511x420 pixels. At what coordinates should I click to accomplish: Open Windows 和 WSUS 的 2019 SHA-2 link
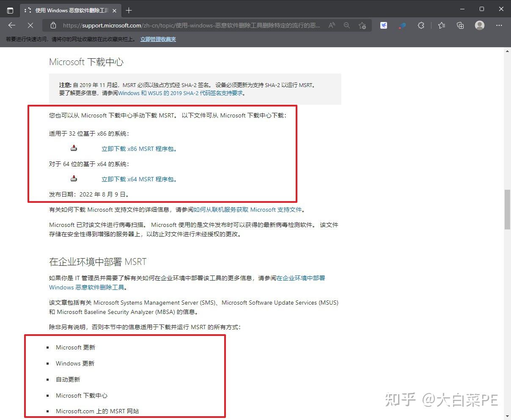(181, 93)
